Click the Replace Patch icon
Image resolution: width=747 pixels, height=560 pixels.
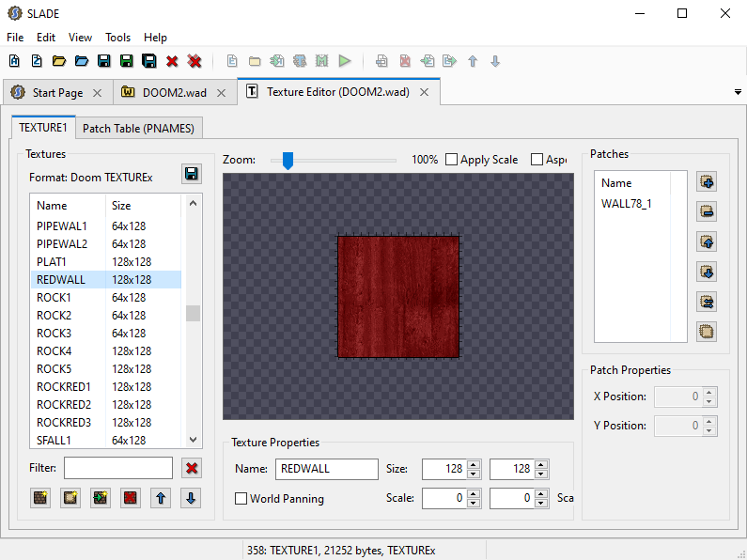click(x=708, y=301)
